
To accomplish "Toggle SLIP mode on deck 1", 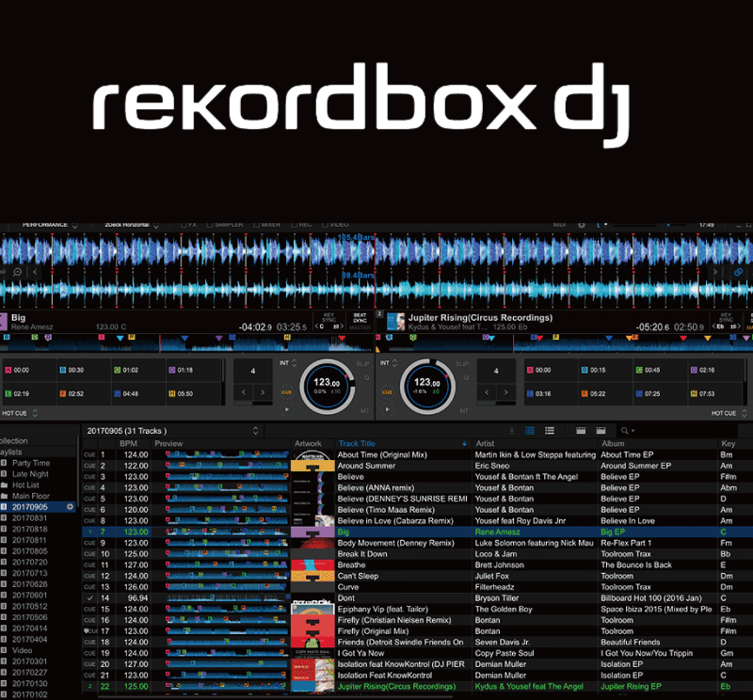I will point(362,364).
